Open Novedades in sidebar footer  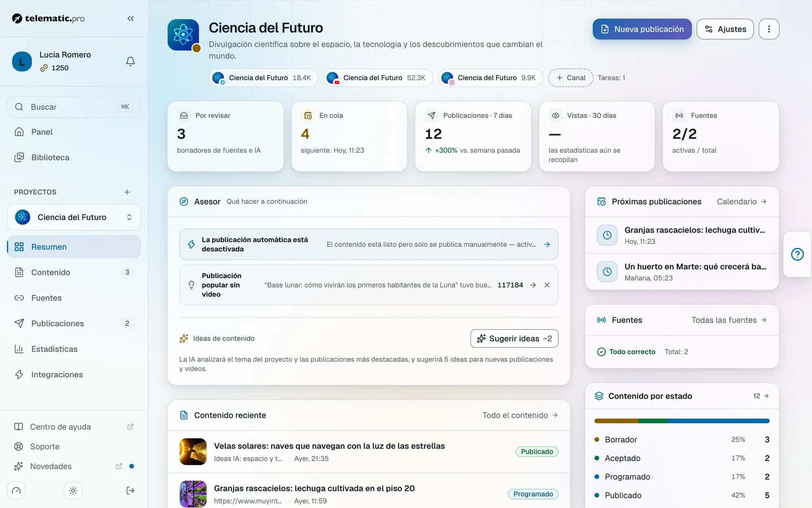[74, 466]
